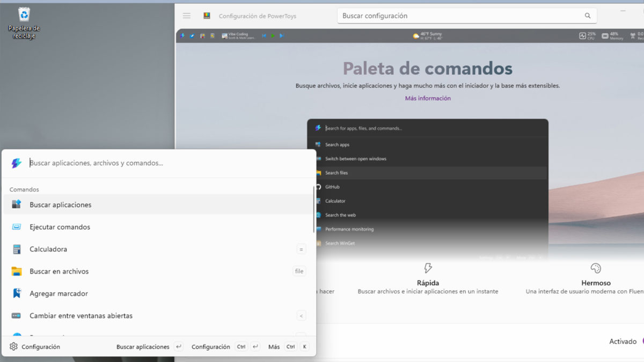The height and width of the screenshot is (362, 644).
Task: Select the Buscar en archivos folder icon
Action: point(17,271)
